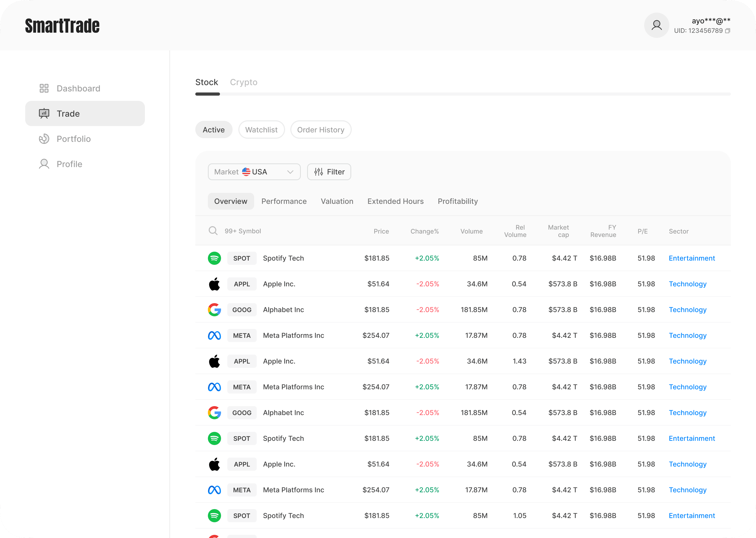Click the first Alphabet Google logo
The width and height of the screenshot is (756, 538).
pos(214,310)
